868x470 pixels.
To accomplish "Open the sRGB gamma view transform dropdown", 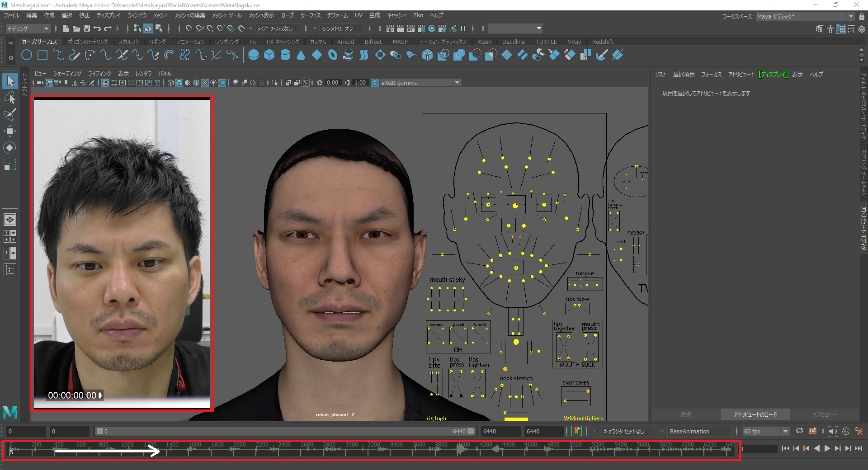I will (457, 83).
